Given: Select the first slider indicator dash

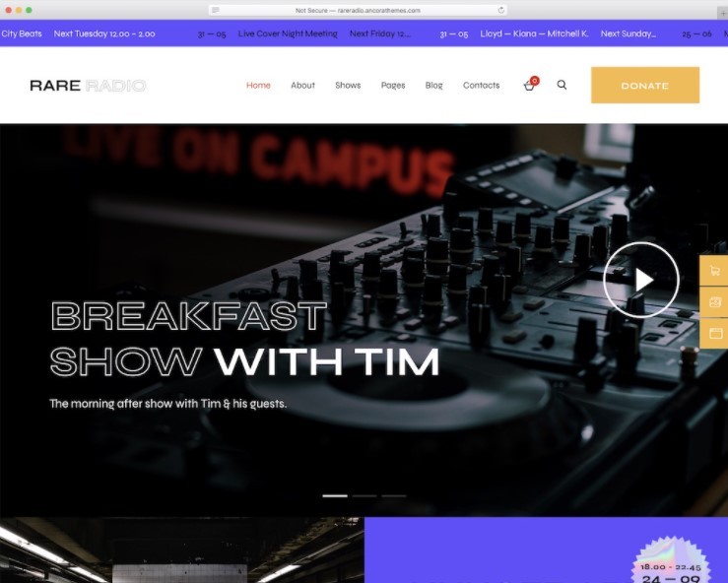Looking at the screenshot, I should 335,495.
